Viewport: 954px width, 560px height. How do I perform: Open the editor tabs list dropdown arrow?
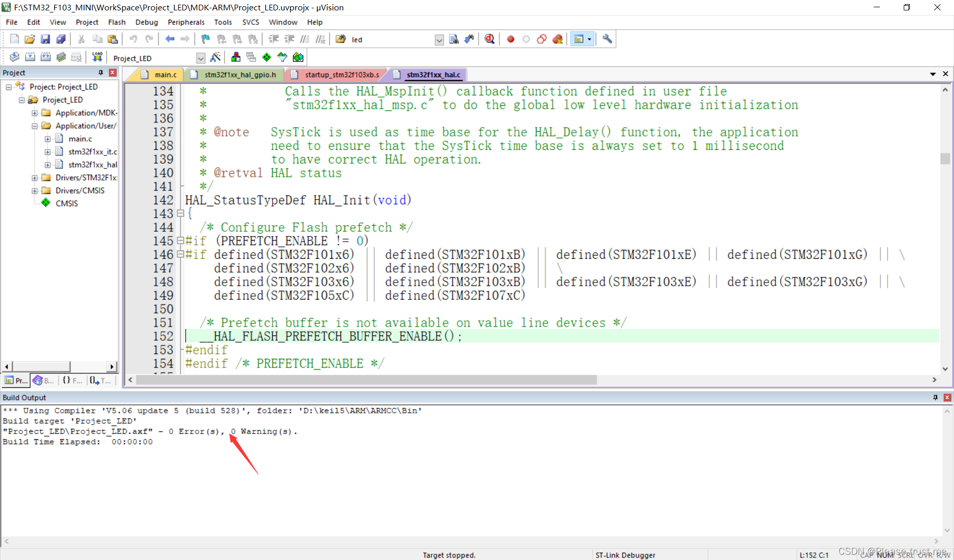point(933,74)
